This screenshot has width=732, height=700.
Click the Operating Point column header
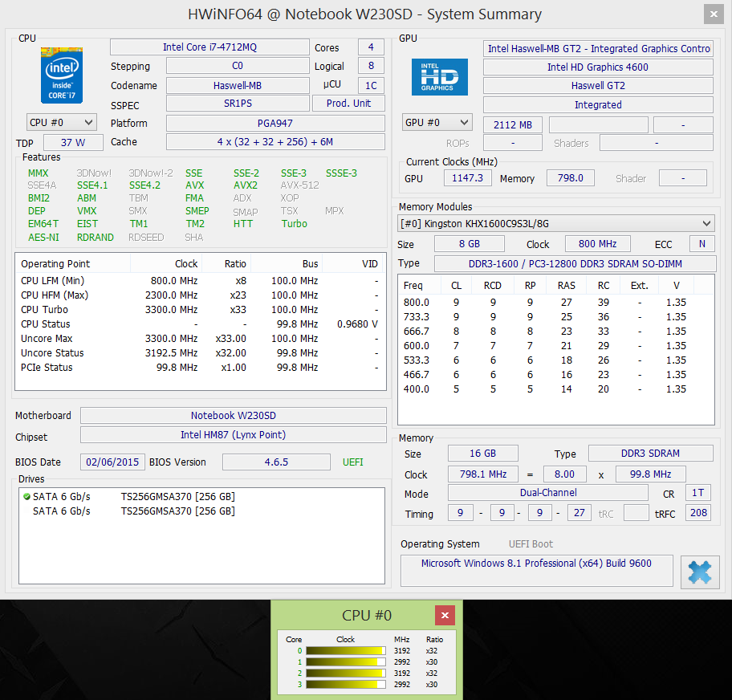pyautogui.click(x=73, y=264)
